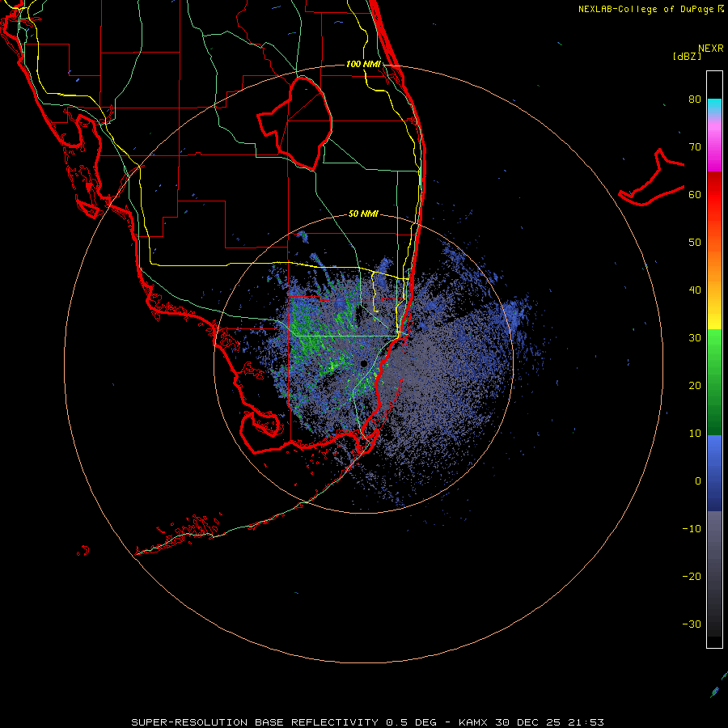
Task: Click the 100 NMI range ring label
Action: 363,64
